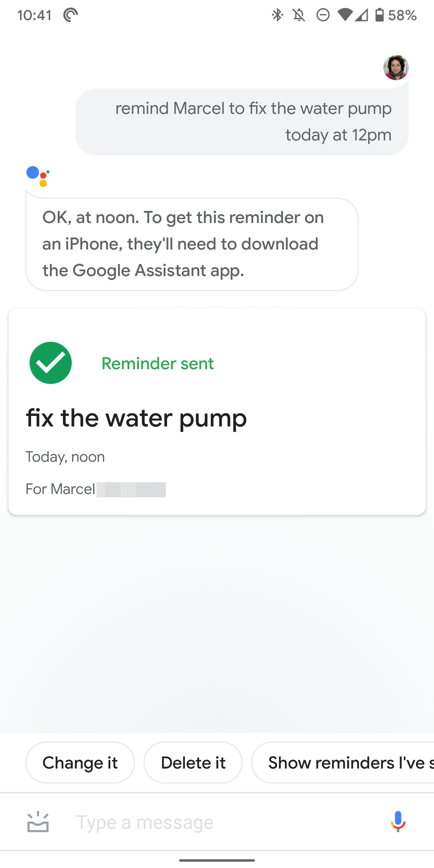This screenshot has width=434, height=868.
Task: Open the Assistant updates tray icon
Action: tap(38, 822)
